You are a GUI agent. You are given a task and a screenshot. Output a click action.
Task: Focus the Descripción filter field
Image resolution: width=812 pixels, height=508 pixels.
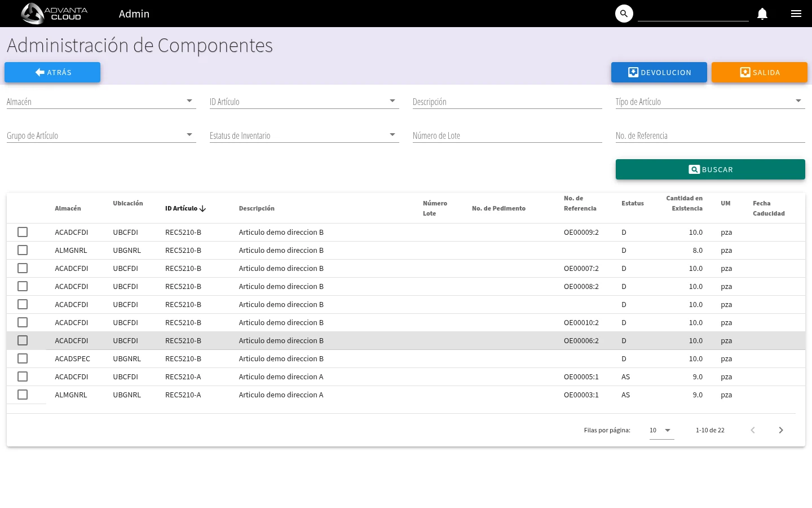(507, 102)
